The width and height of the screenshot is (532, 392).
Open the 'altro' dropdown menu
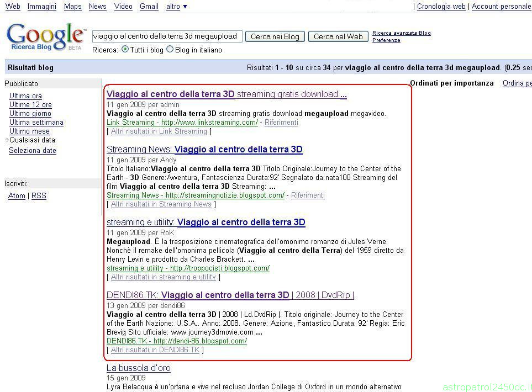pos(176,7)
